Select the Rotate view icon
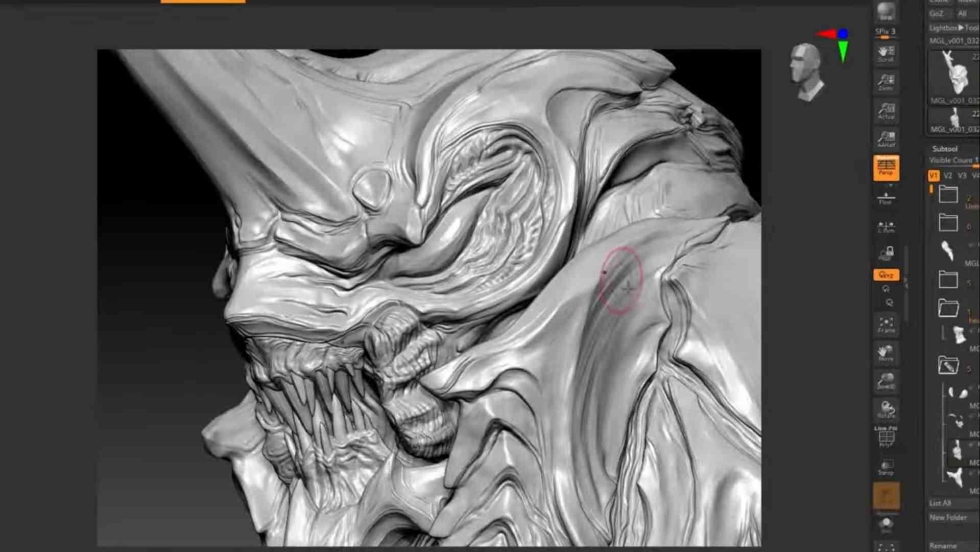The height and width of the screenshot is (552, 980). 886,409
